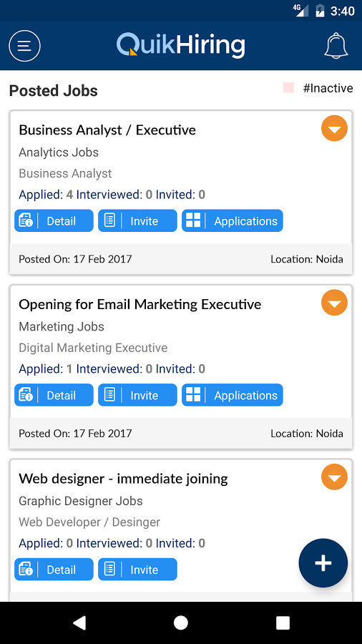This screenshot has height=644, width=362.
Task: Expand Web designer job dropdown arrow
Action: pos(335,477)
